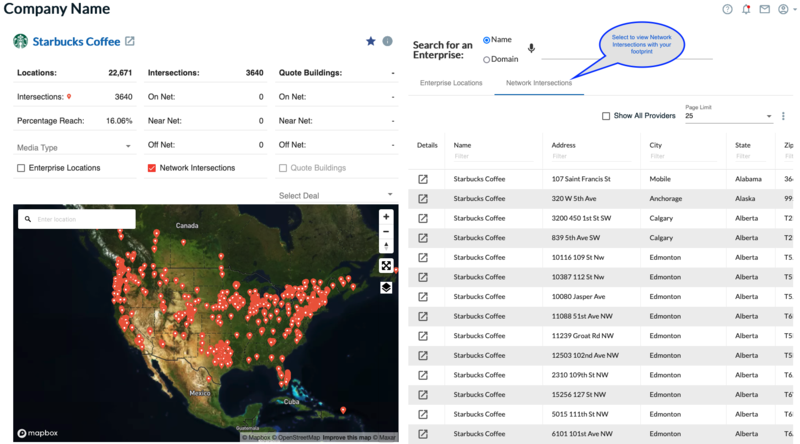This screenshot has width=800, height=444.
Task: Switch to the Enterprise Locations tab
Action: [x=451, y=83]
